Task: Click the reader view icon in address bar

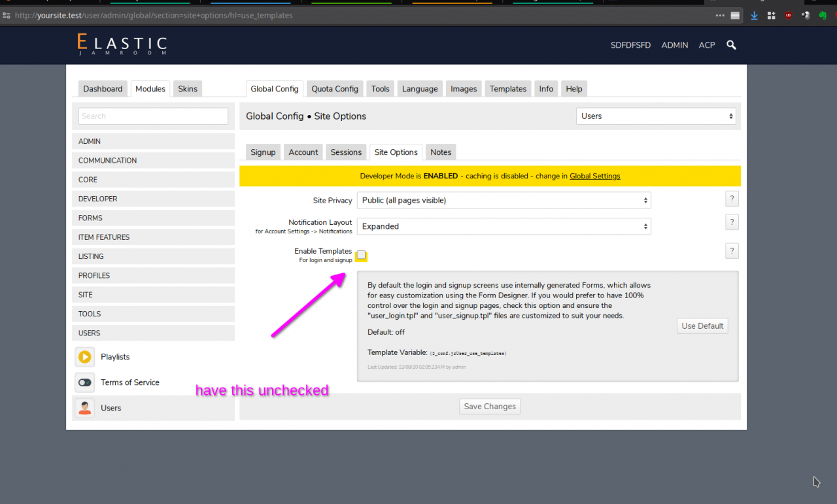Action: coord(736,15)
